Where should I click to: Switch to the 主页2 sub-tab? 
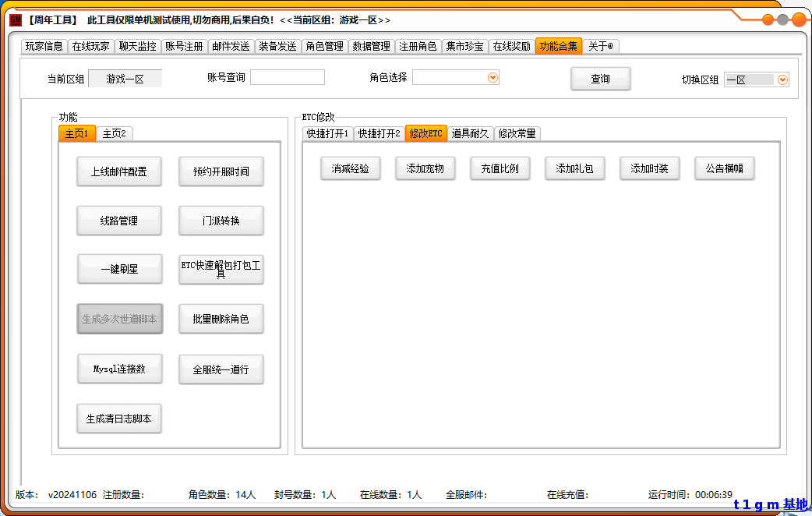[114, 133]
